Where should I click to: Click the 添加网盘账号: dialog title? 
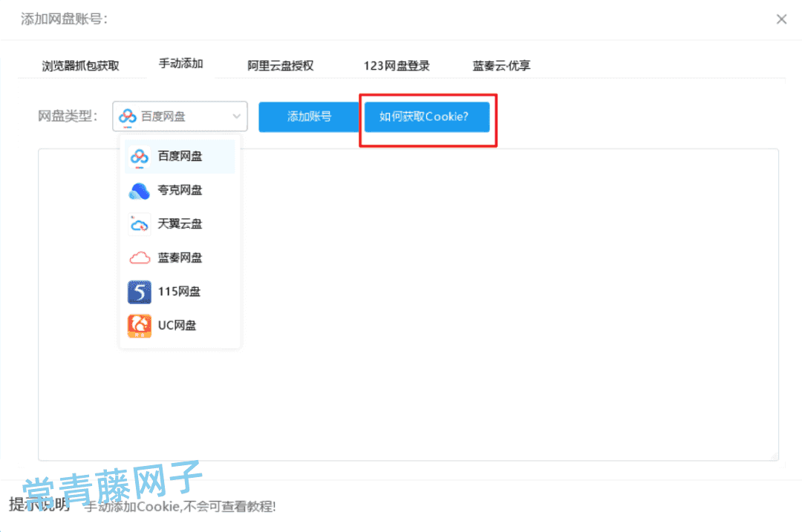pyautogui.click(x=65, y=19)
